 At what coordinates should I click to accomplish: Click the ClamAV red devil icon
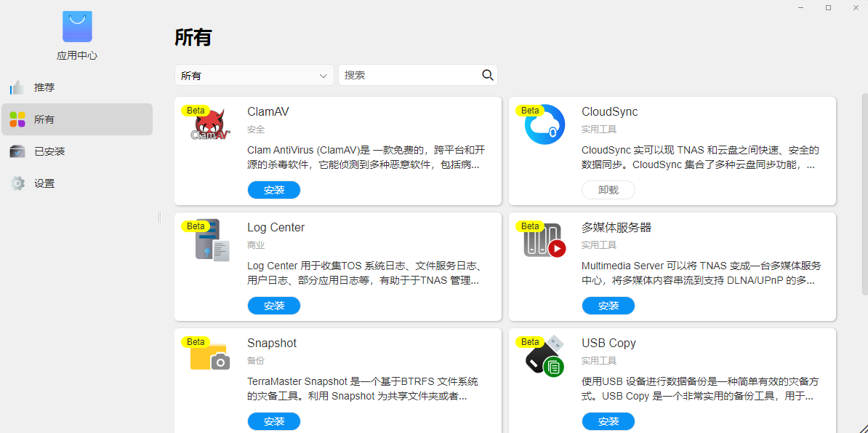210,124
